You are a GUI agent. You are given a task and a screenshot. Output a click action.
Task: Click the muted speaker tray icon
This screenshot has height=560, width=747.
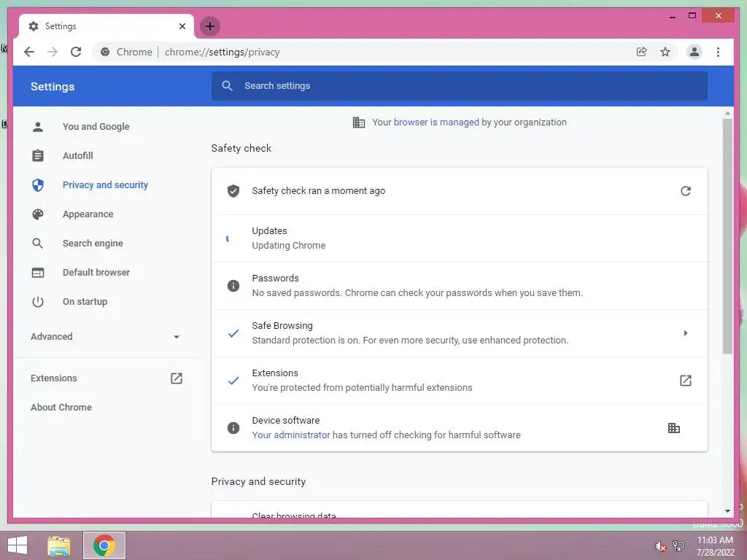point(659,546)
